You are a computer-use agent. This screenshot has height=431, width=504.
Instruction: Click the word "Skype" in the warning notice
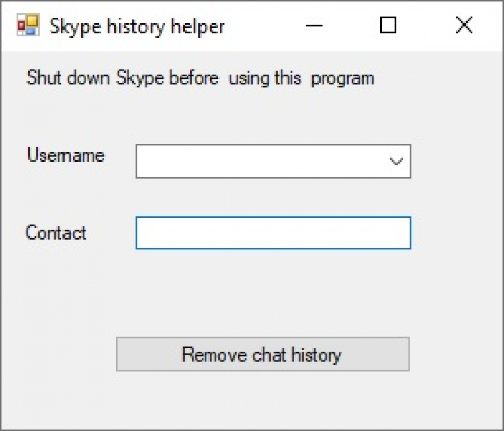tap(140, 78)
